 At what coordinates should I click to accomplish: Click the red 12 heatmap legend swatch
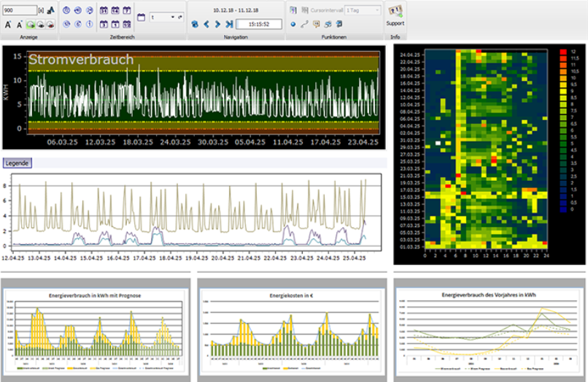tap(562, 52)
